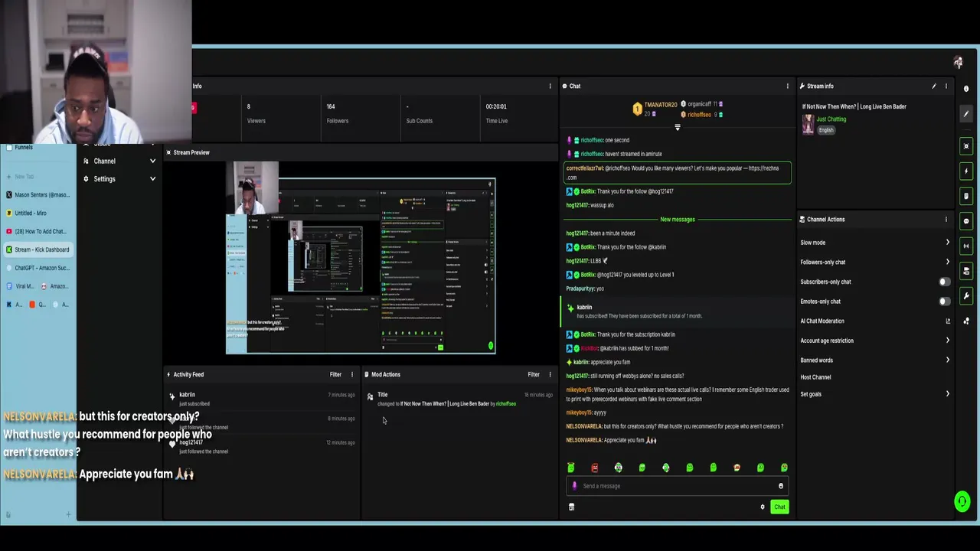Click the pencil edit icon in right rail

pyautogui.click(x=966, y=114)
